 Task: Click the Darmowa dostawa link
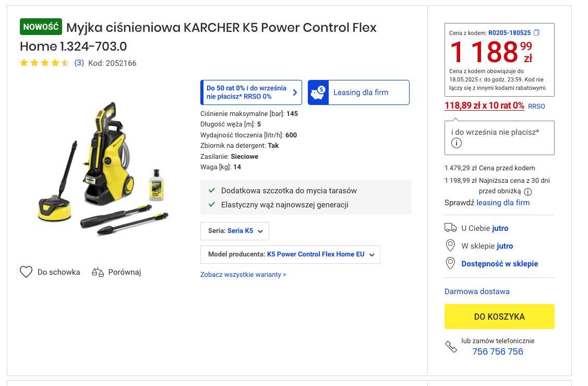477,291
